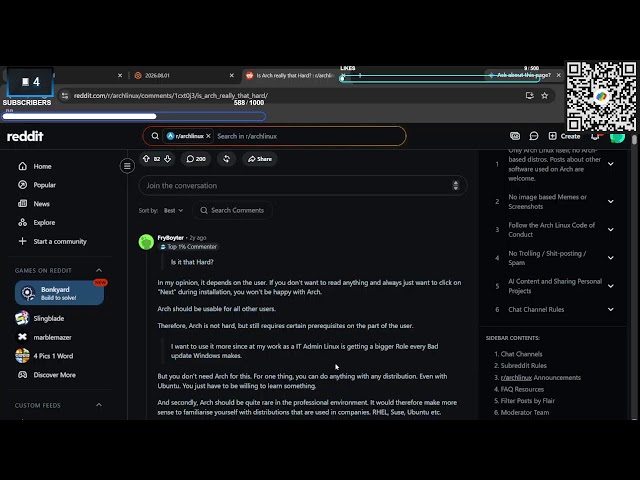Collapse the left navigation with hamburger button
Screen dimensions: 640x480
[x=127, y=166]
